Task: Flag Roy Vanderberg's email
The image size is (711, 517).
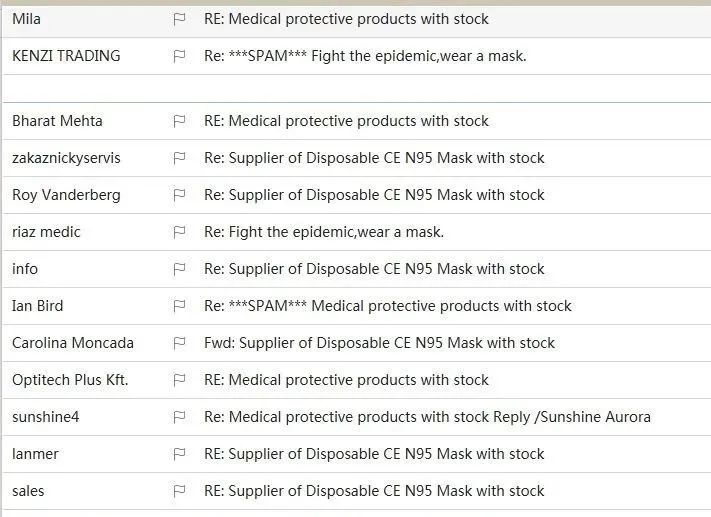Action: (x=179, y=195)
